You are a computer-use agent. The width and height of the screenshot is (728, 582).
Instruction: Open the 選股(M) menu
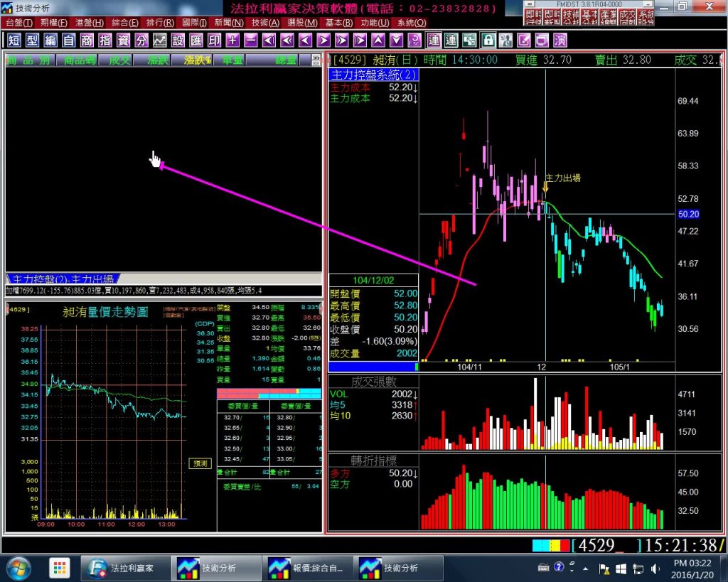[x=302, y=23]
